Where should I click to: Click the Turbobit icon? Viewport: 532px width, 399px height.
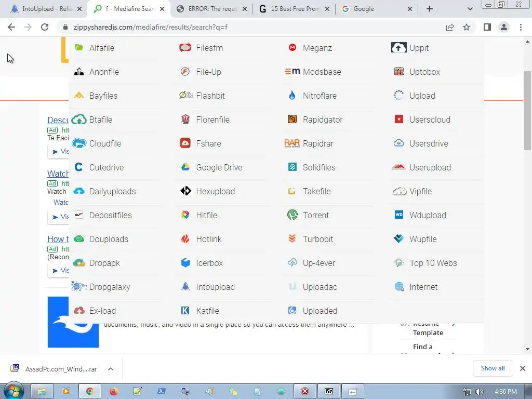[292, 238]
